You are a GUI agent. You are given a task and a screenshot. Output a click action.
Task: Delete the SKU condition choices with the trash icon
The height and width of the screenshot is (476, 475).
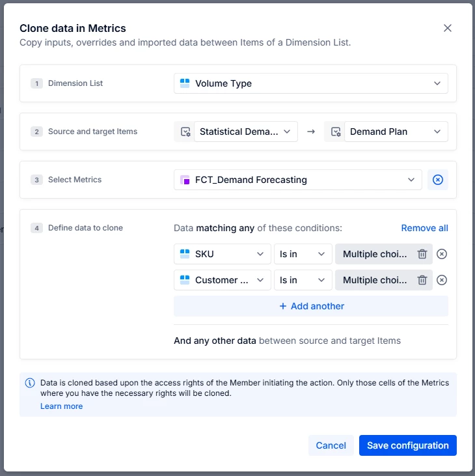click(x=422, y=254)
